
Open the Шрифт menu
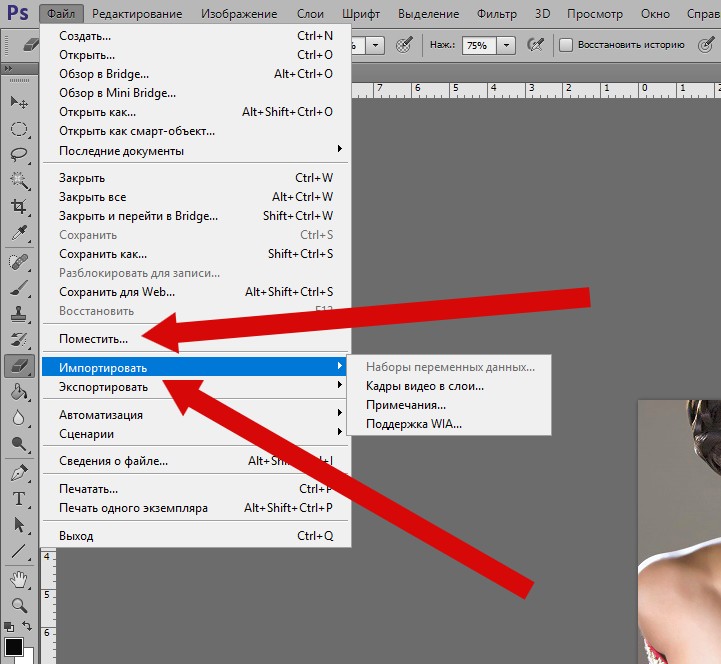point(361,14)
